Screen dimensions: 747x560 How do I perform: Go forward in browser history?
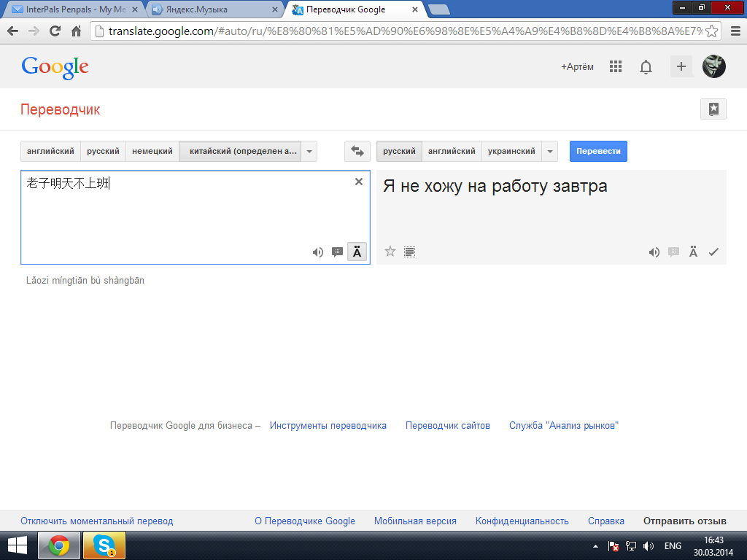(x=34, y=31)
